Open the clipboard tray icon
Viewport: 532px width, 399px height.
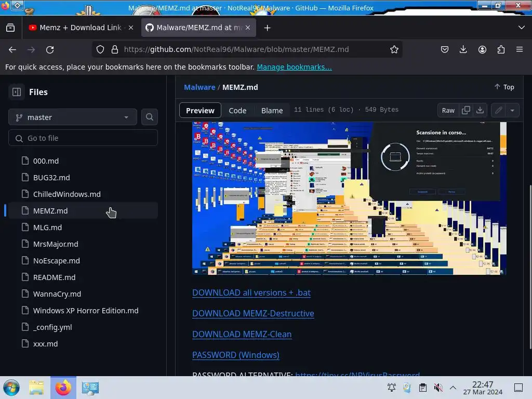pyautogui.click(x=422, y=388)
